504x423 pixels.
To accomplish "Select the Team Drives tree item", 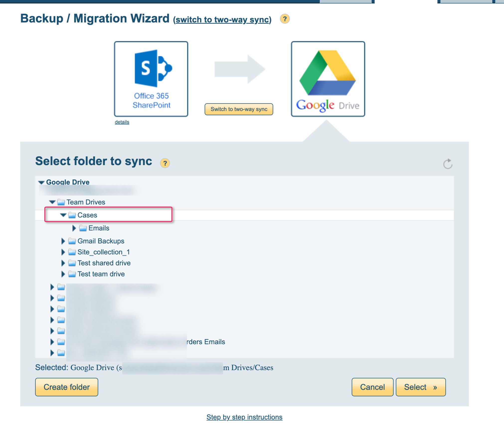I will tap(86, 202).
